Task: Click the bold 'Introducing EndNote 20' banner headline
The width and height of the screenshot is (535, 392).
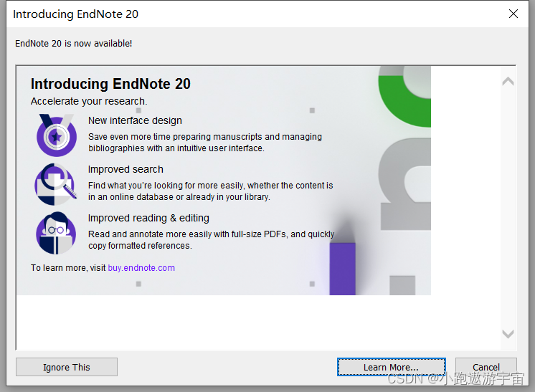Action: [110, 84]
